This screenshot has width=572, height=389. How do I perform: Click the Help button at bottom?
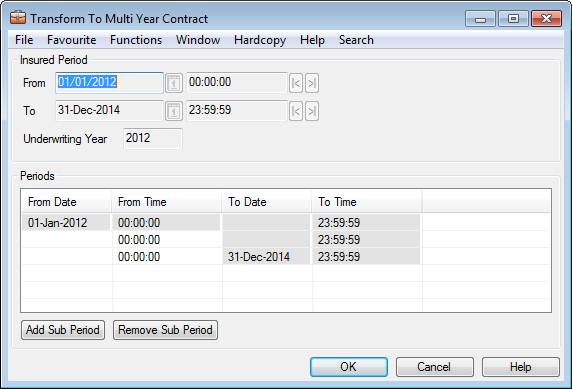point(521,367)
